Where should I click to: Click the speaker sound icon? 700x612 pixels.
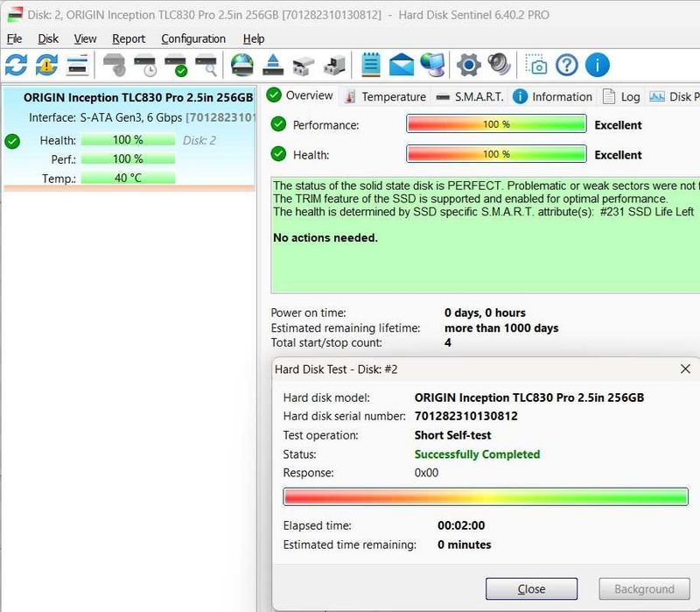point(499,64)
